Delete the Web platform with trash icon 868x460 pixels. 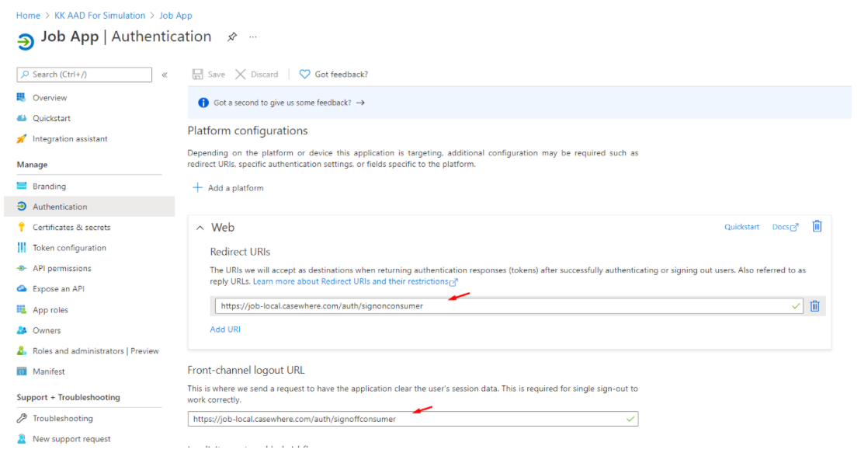coord(817,226)
